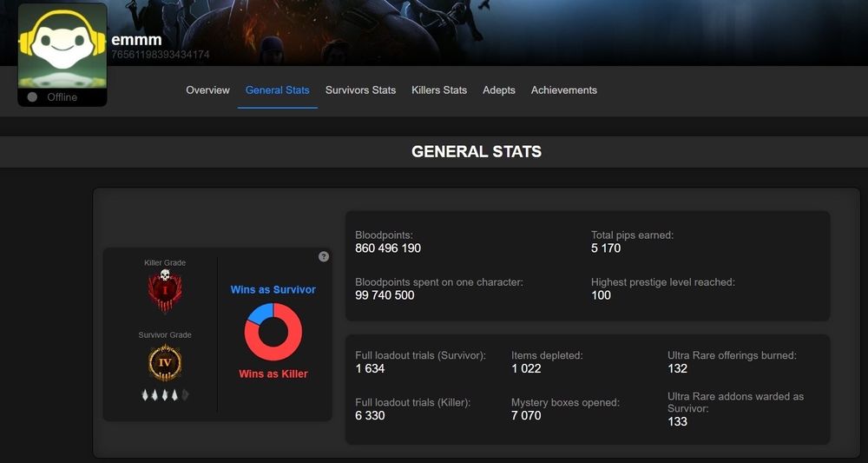The height and width of the screenshot is (463, 868).
Task: Click the Wins as Killer label
Action: pos(273,374)
